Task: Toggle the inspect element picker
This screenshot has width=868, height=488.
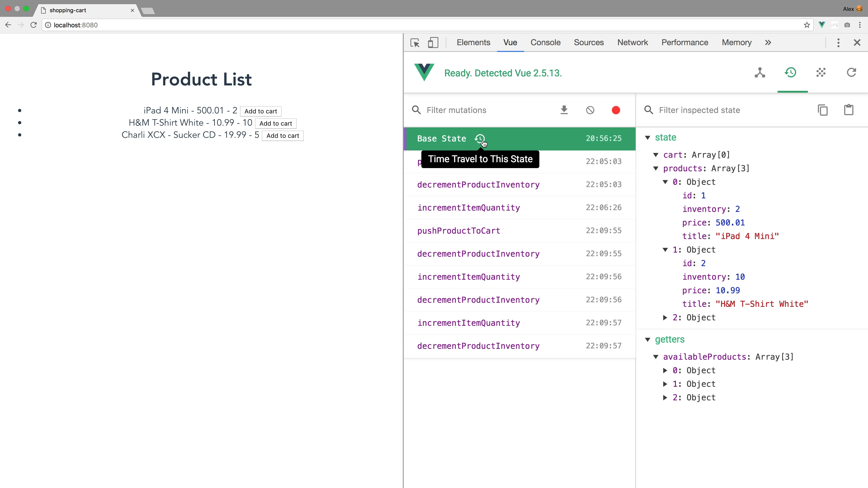Action: (415, 43)
